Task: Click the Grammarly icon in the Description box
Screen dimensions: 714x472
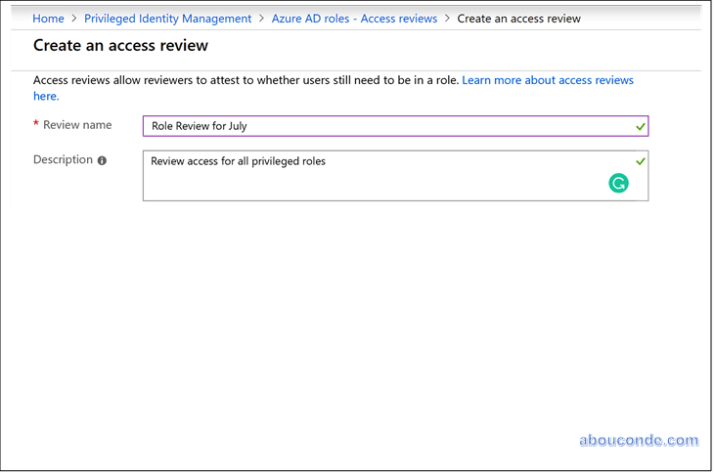Action: (619, 183)
